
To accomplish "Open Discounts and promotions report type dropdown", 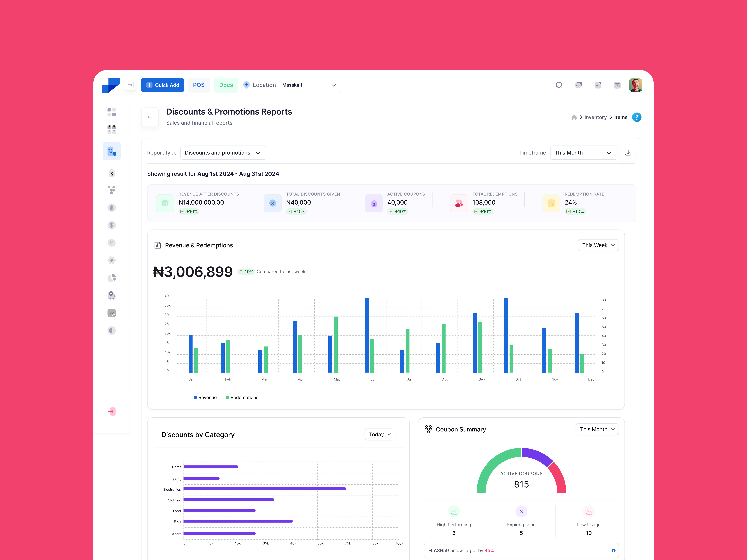I will point(223,153).
